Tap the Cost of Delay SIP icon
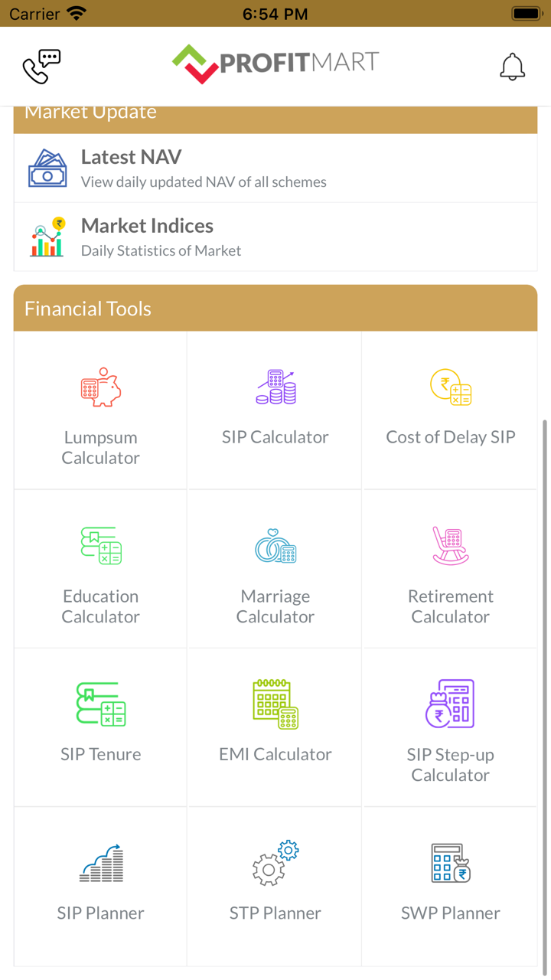 pos(450,387)
